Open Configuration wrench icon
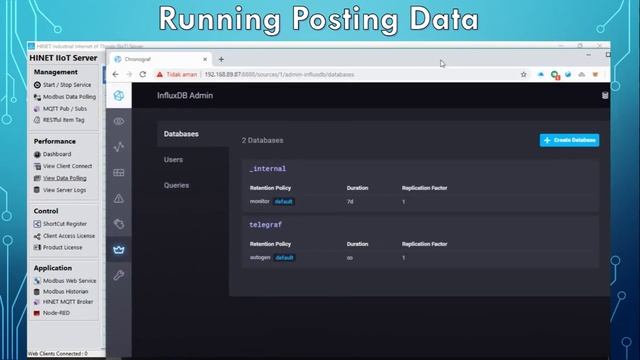Viewport: 640px width, 360px height. pyautogui.click(x=119, y=275)
